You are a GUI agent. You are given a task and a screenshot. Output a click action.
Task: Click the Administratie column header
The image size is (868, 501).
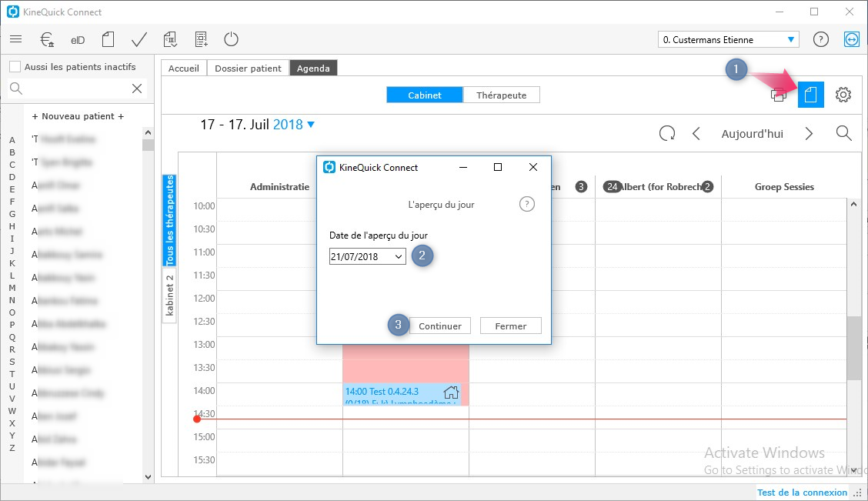point(279,187)
